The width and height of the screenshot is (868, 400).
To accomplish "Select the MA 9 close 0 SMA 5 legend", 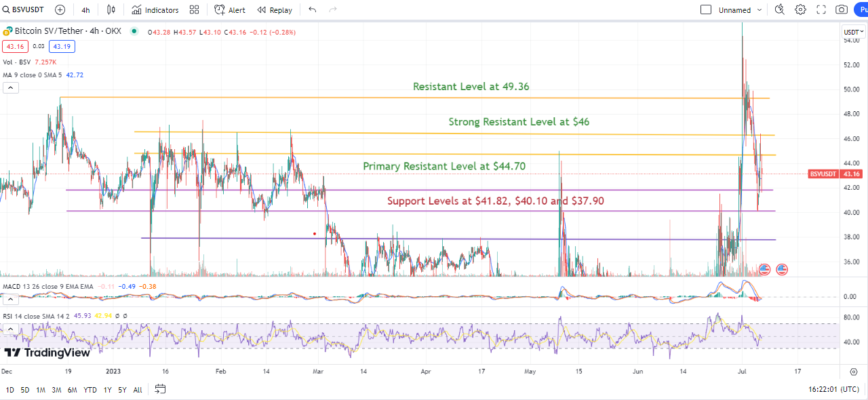I will click(x=33, y=75).
